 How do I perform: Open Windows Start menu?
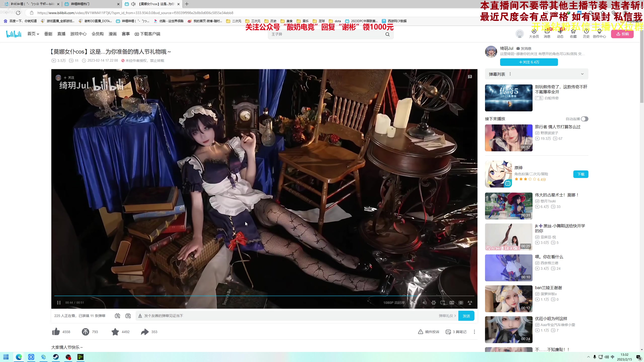[6, 357]
